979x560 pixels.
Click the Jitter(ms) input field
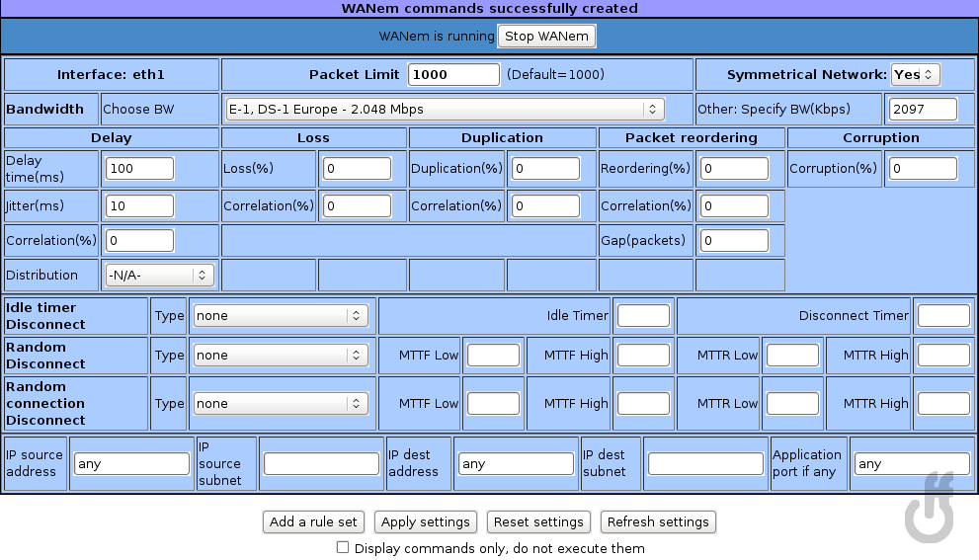[x=140, y=206]
